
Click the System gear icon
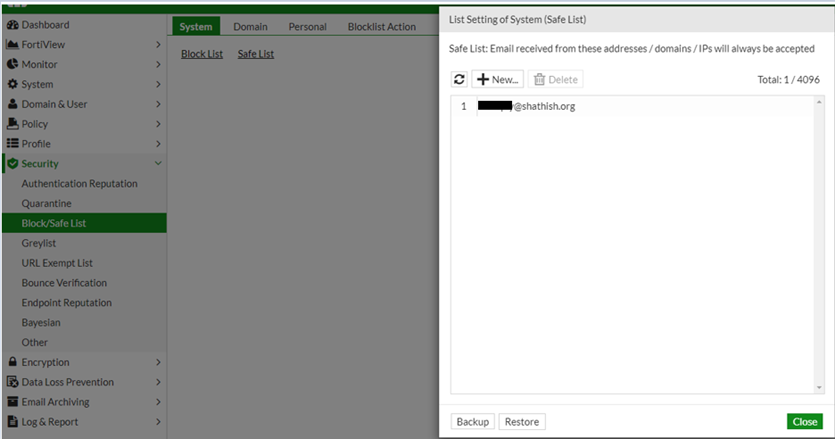[x=13, y=84]
